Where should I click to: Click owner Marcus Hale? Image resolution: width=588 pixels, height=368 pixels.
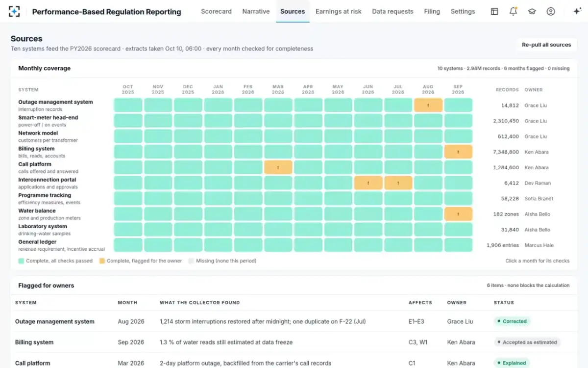point(539,245)
